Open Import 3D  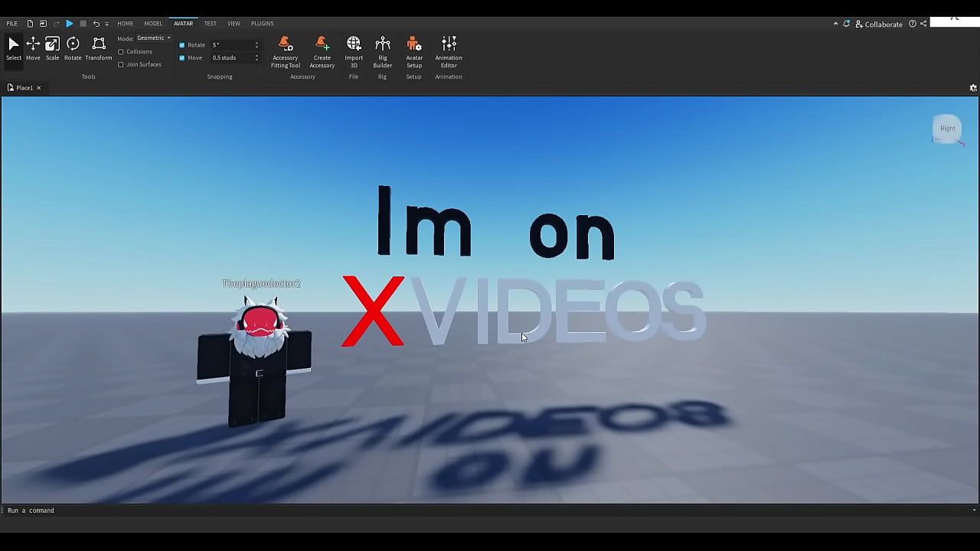point(354,52)
